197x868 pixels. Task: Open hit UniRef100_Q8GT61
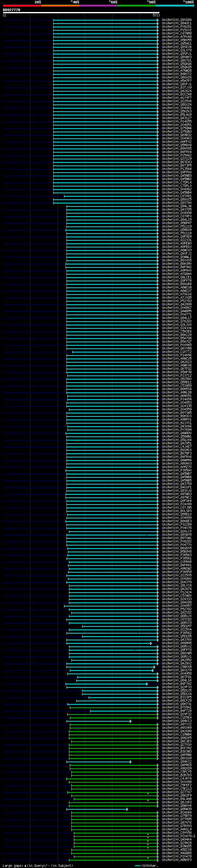[x=177, y=61]
